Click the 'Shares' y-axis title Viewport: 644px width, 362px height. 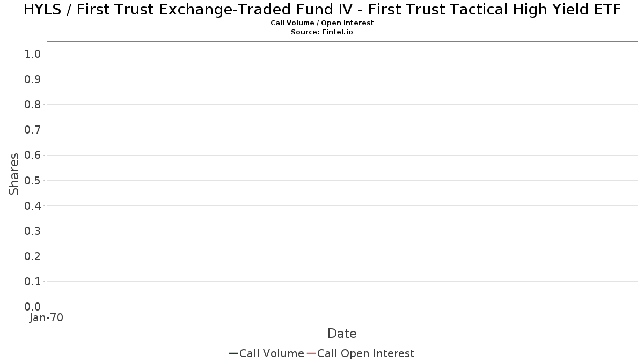point(14,174)
